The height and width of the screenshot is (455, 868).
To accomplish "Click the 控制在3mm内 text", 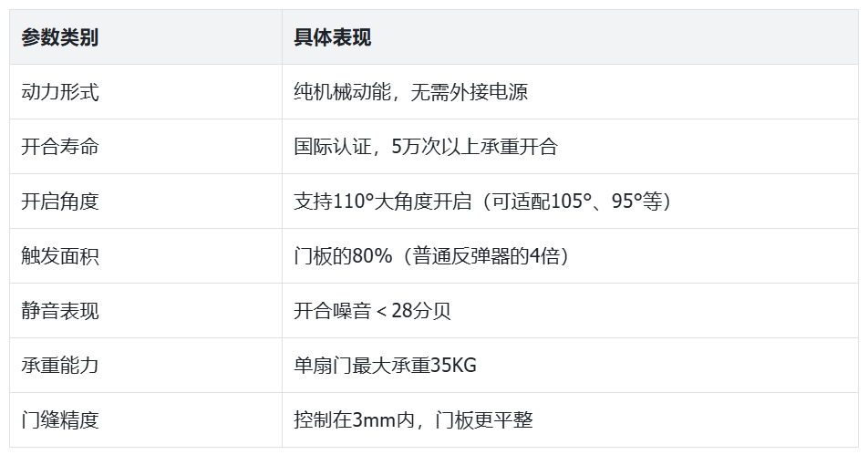I will (x=355, y=420).
